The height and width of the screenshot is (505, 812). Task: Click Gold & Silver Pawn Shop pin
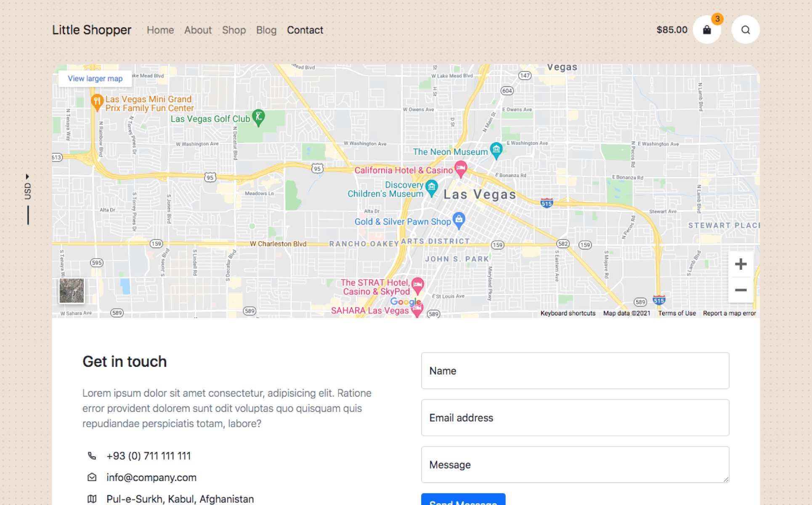coord(459,219)
